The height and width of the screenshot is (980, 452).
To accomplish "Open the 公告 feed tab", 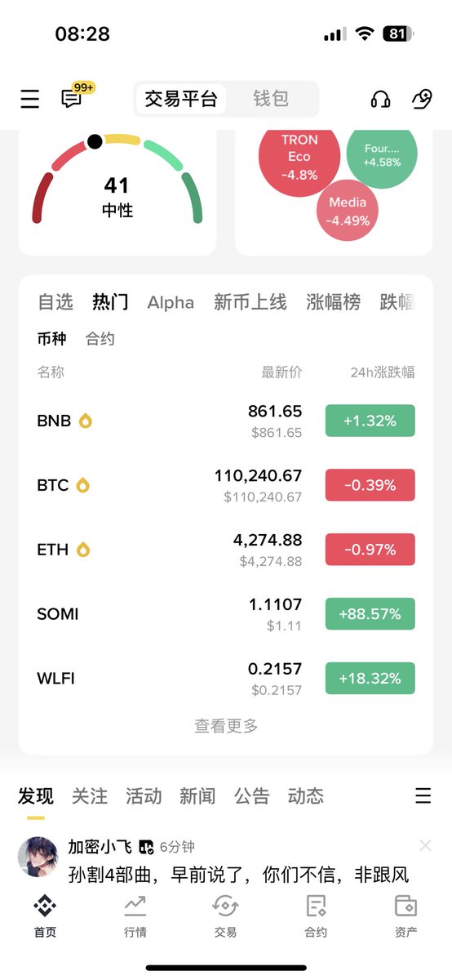I will 251,795.
